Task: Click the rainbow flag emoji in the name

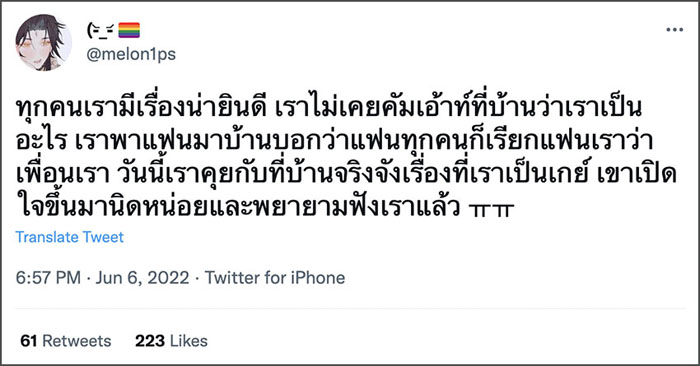Action: [x=129, y=30]
